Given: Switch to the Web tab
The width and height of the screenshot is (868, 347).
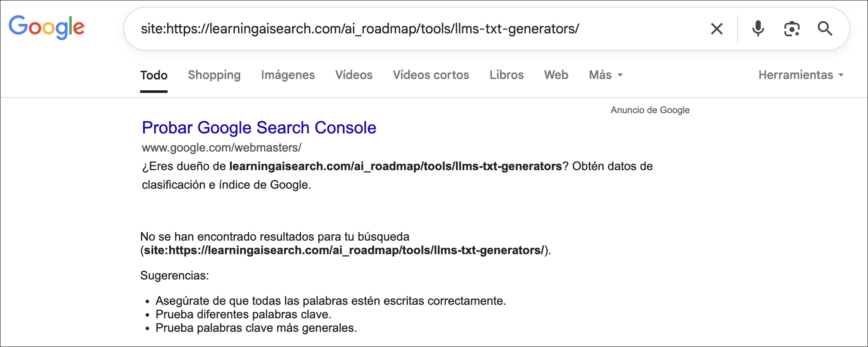Looking at the screenshot, I should pos(556,75).
